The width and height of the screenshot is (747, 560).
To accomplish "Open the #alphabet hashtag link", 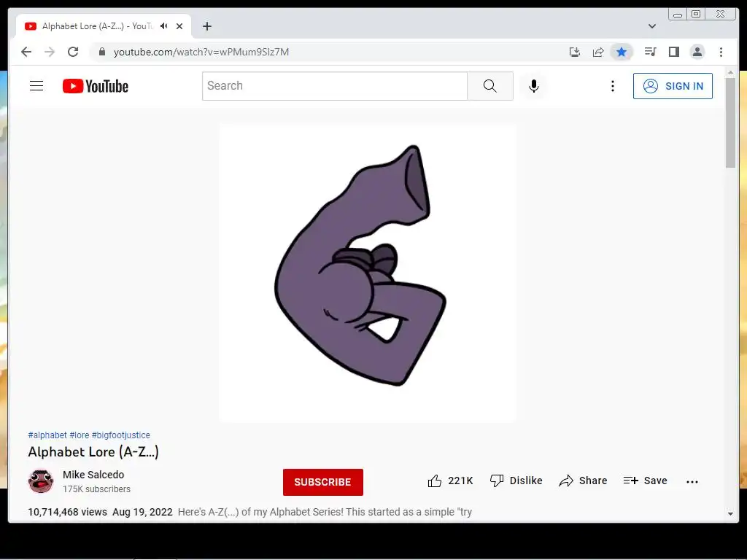I will 47,435.
